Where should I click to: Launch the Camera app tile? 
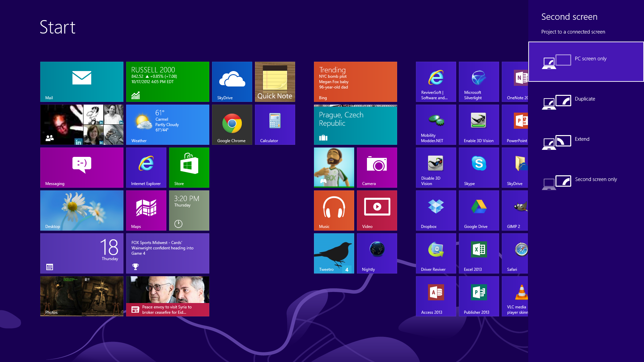377,168
